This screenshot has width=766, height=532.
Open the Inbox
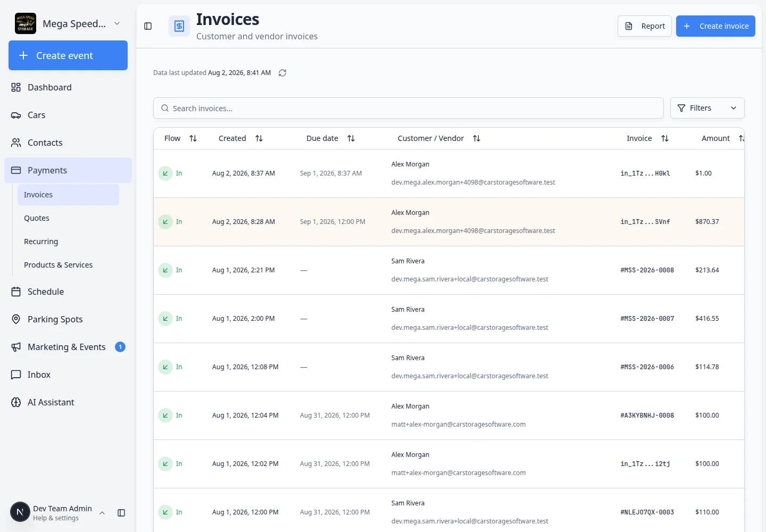68,375
